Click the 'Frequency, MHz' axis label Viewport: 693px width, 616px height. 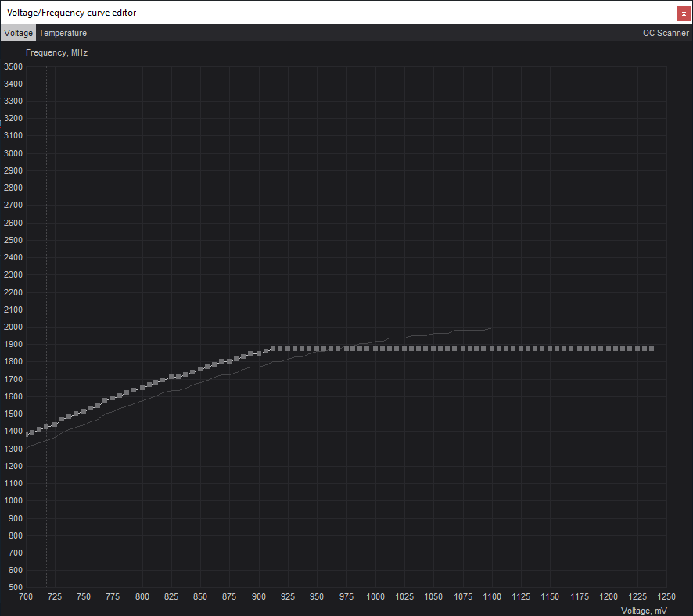click(x=56, y=52)
